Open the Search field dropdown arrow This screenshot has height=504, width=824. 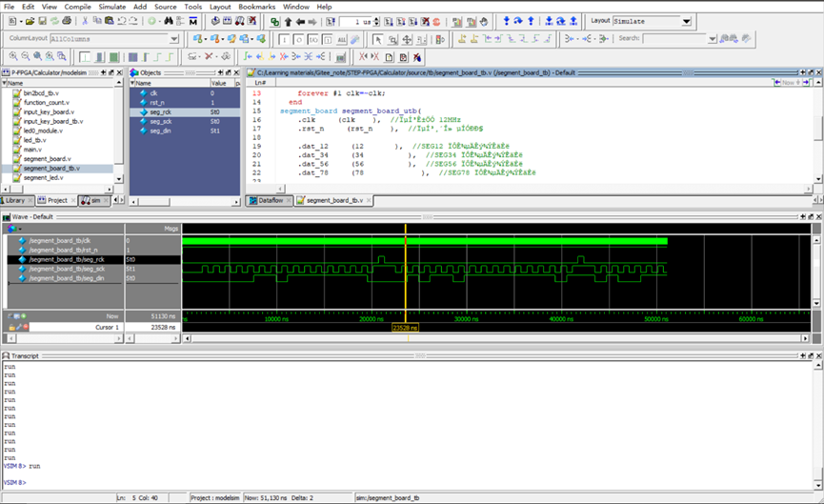click(712, 39)
